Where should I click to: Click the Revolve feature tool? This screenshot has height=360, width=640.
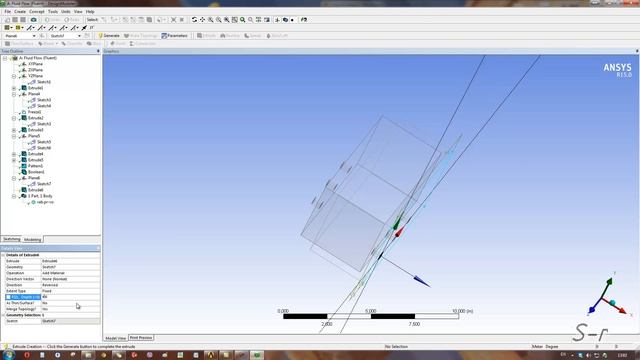[230, 36]
